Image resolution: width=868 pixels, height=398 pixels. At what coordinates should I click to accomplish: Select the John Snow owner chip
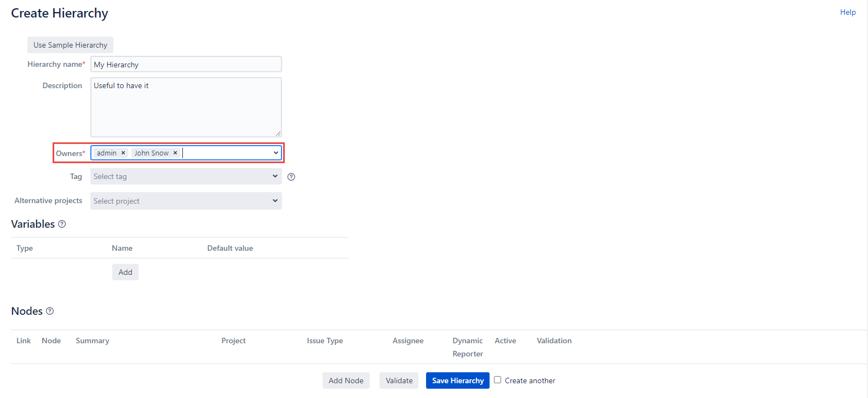(x=151, y=153)
